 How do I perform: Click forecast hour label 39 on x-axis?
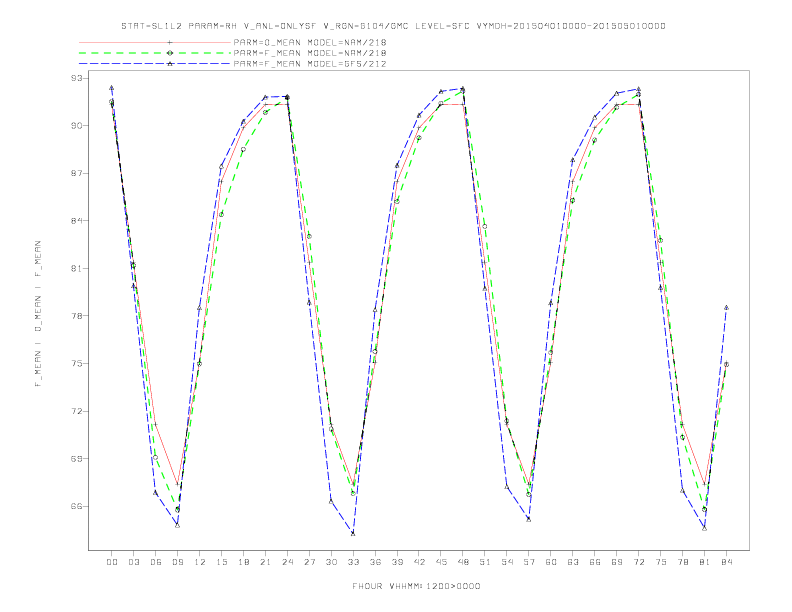pos(397,562)
